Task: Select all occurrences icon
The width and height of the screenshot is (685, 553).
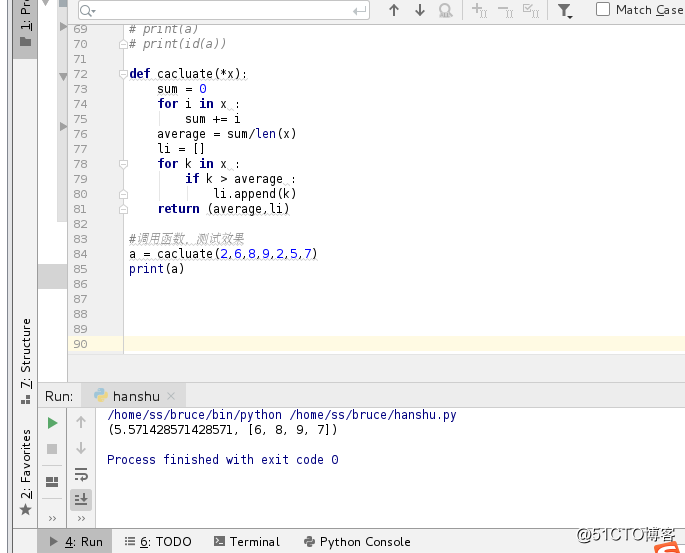Action: click(x=531, y=10)
